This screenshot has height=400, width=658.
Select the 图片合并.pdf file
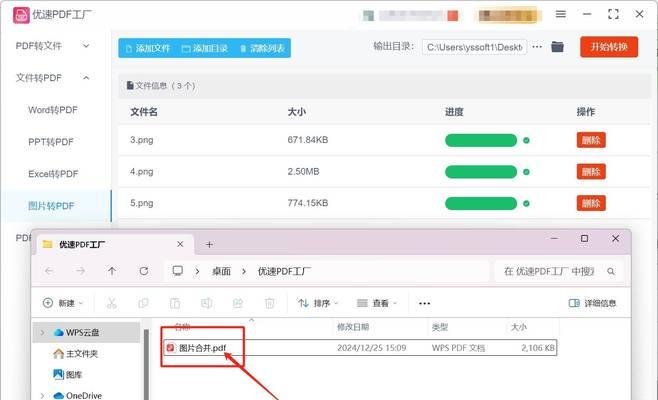click(x=360, y=348)
